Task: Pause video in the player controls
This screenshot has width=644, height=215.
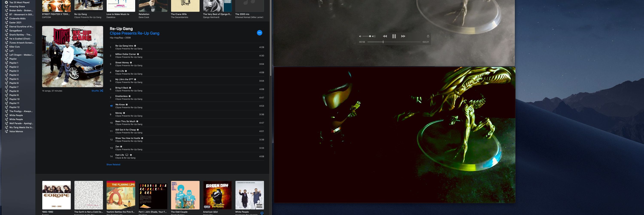Action: click(394, 36)
